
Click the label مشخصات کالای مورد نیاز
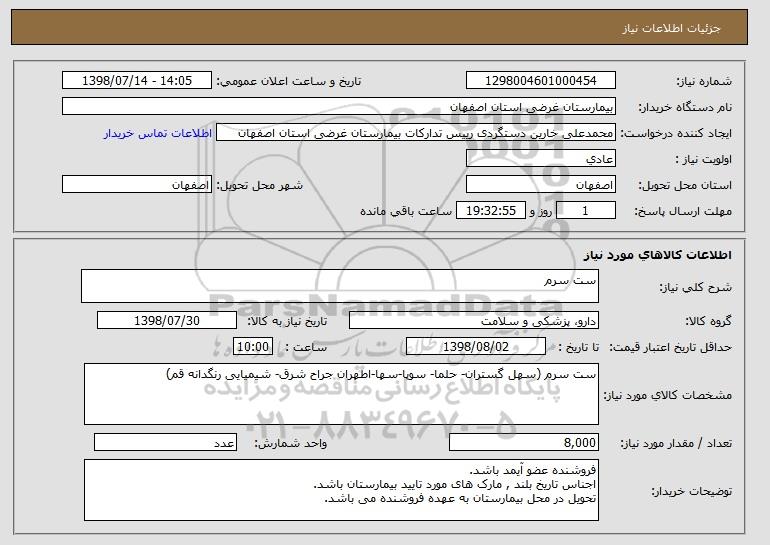[x=668, y=395]
